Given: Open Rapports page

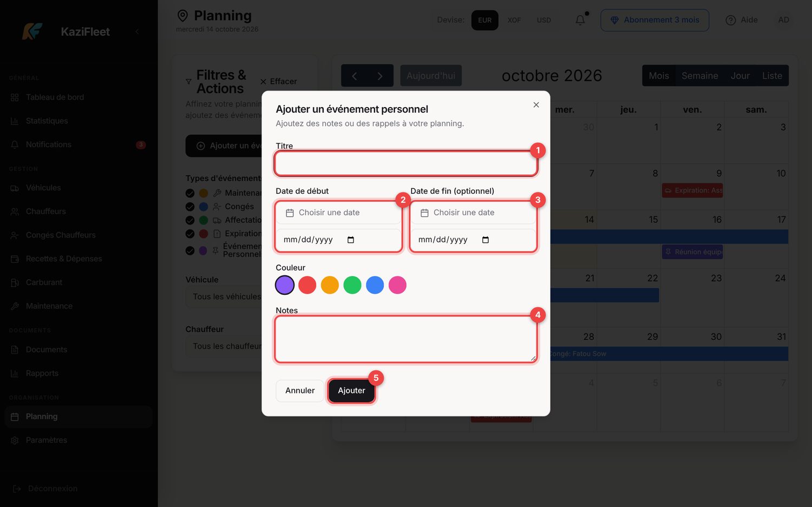Looking at the screenshot, I should click(78, 373).
